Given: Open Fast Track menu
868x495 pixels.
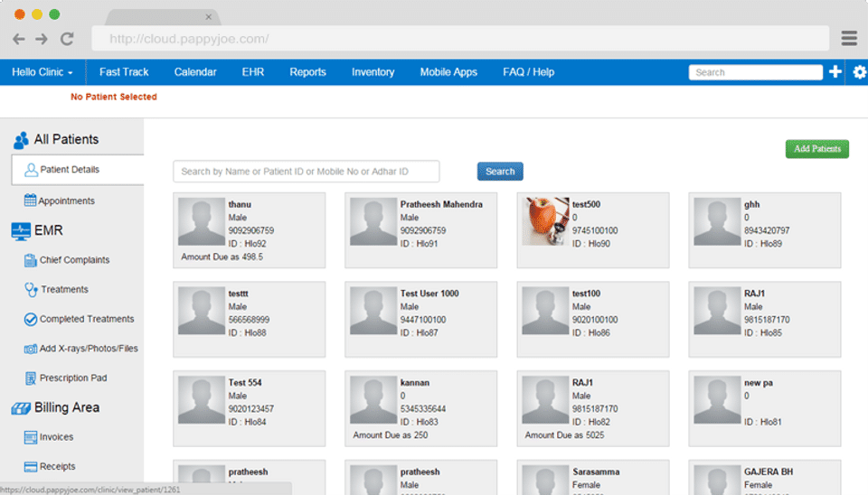Looking at the screenshot, I should pyautogui.click(x=124, y=72).
